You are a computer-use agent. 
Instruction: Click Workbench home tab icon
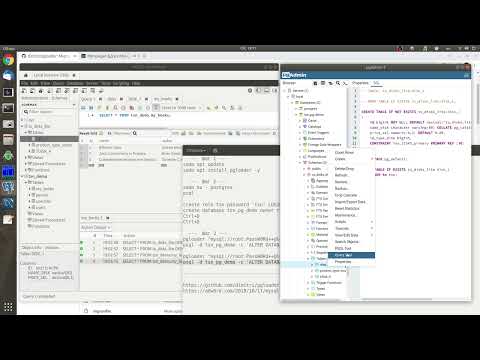point(26,75)
